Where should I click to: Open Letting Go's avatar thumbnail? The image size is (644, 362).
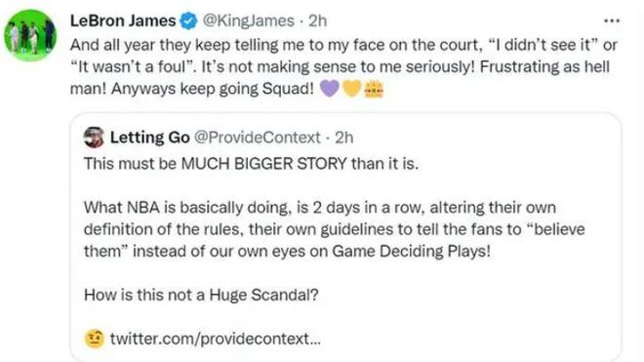[x=94, y=138]
